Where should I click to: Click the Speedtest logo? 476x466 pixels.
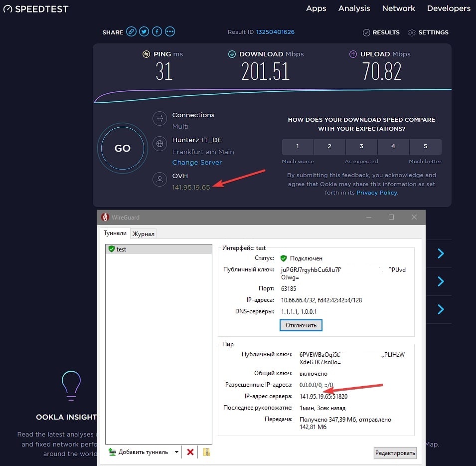[36, 9]
